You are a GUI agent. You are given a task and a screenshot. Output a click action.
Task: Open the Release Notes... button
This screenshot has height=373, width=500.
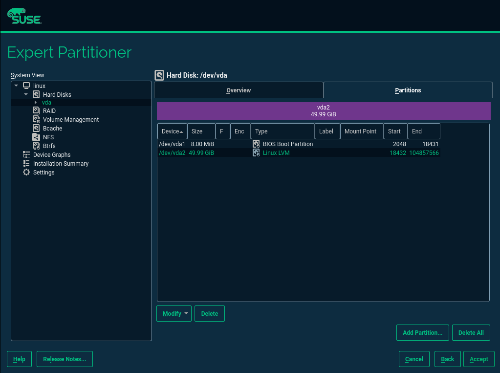(x=65, y=359)
